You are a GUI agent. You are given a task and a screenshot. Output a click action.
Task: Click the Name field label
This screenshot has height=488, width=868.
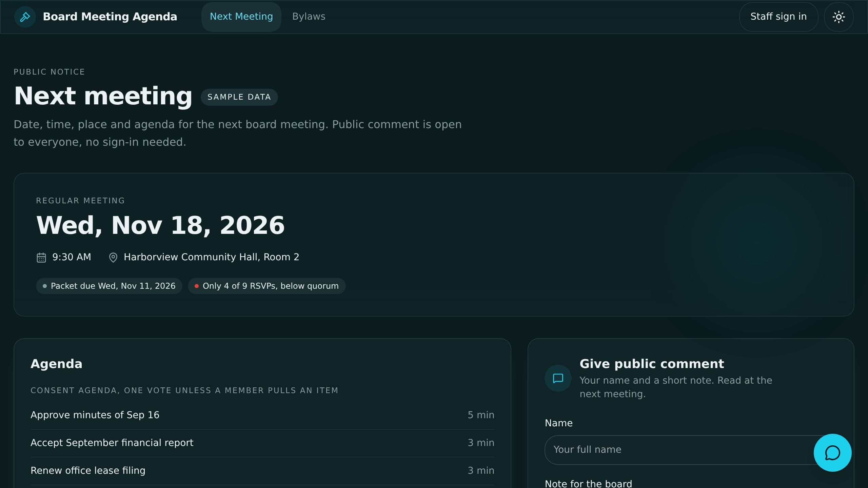click(558, 423)
